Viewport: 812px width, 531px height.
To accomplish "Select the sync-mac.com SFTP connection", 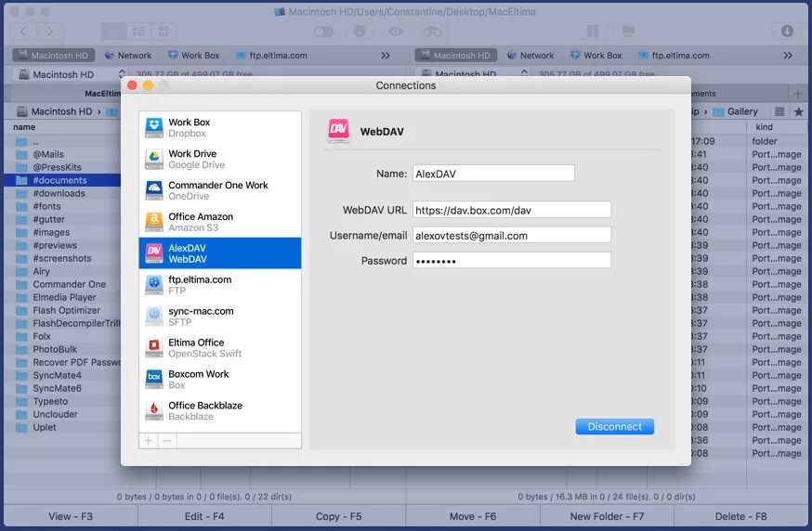I will pyautogui.click(x=219, y=317).
